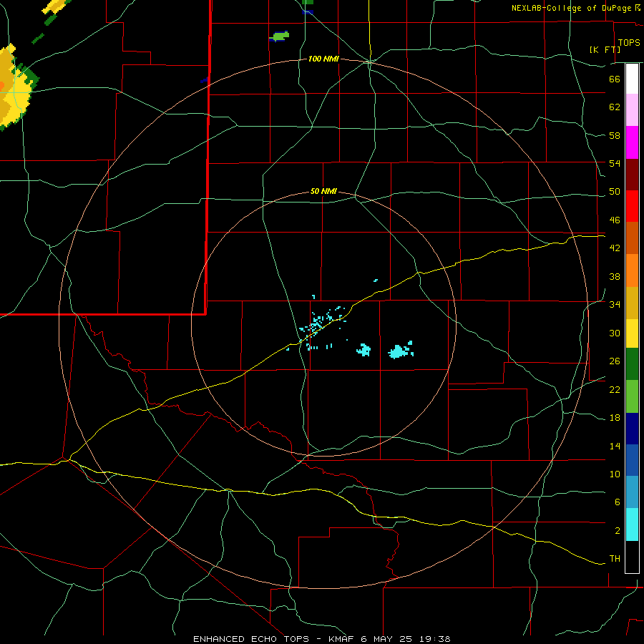Click the blue 10 kft legend swatch

pyautogui.click(x=632, y=460)
